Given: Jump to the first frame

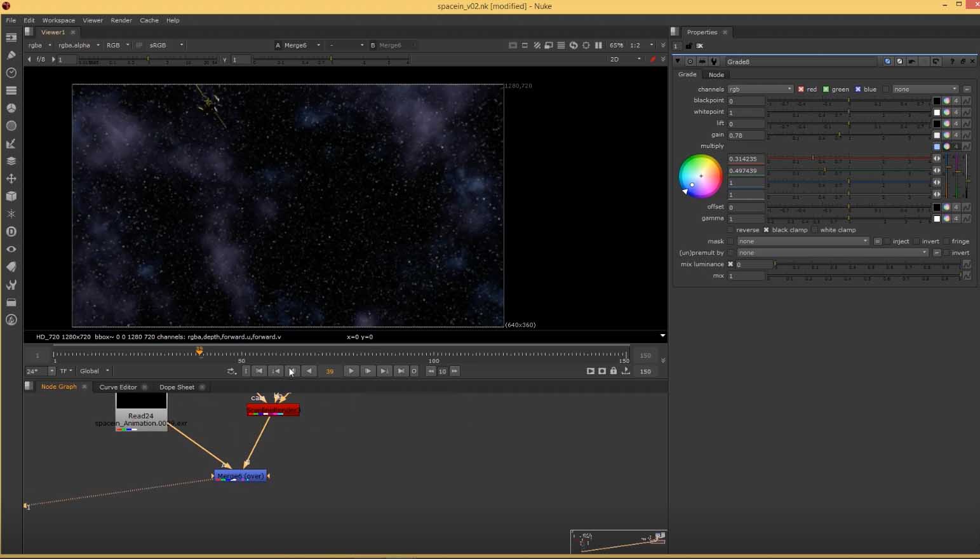Looking at the screenshot, I should pos(258,371).
